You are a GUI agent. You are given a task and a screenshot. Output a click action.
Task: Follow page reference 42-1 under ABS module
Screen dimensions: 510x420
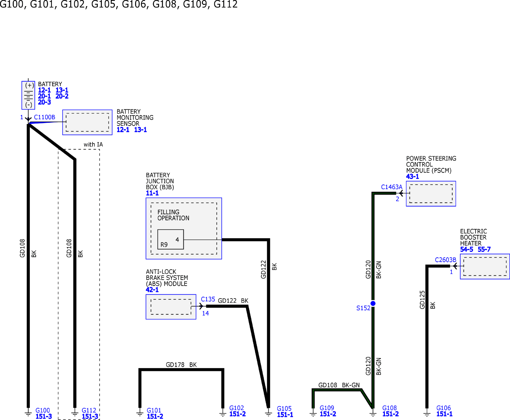152,290
